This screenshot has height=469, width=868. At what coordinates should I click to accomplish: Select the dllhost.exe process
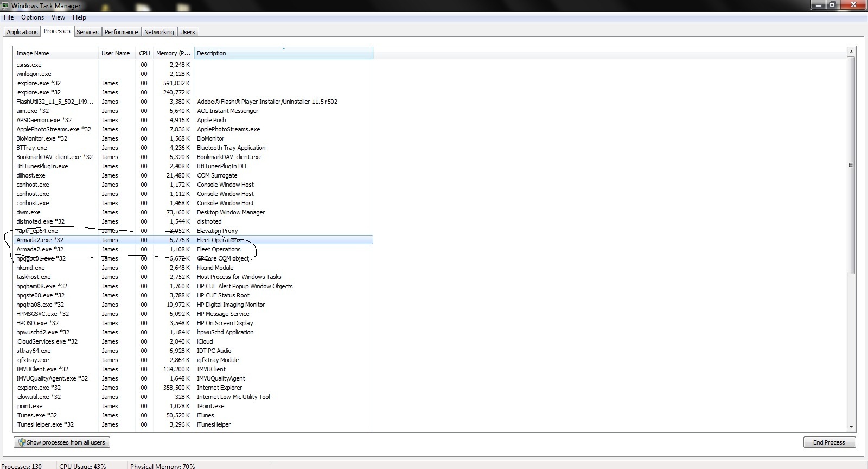(x=193, y=175)
